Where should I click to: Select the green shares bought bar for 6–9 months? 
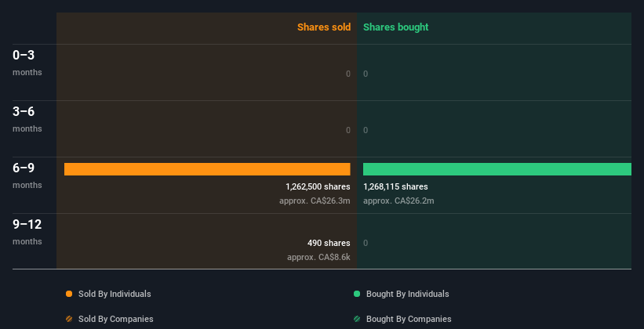(x=497, y=169)
